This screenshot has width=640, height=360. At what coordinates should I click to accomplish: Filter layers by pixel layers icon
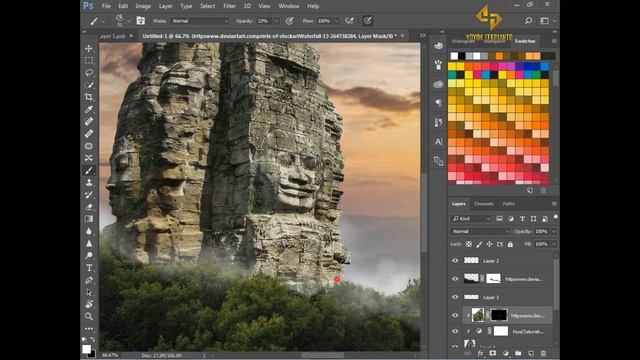[499, 219]
